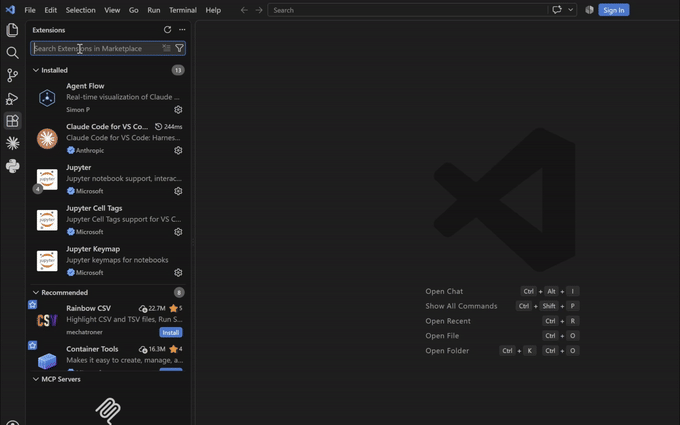The image size is (680, 425).
Task: Open the Go menu
Action: point(134,10)
